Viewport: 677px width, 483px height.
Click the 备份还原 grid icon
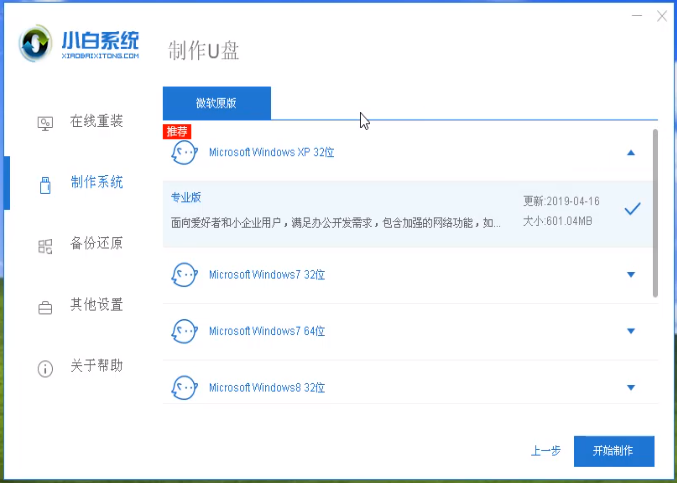coord(45,245)
